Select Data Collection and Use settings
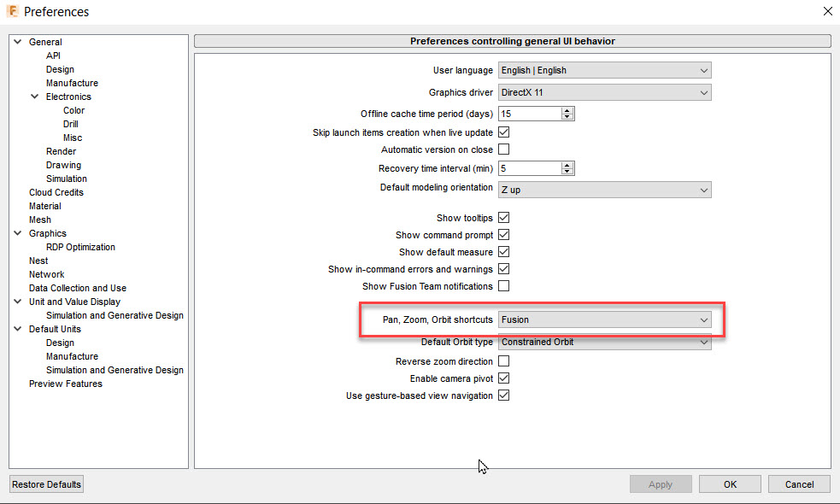840x504 pixels. pyautogui.click(x=77, y=287)
